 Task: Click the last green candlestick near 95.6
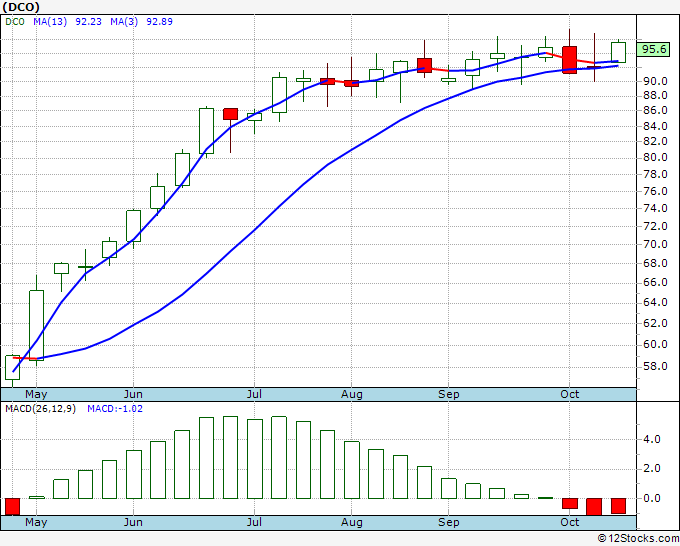point(618,52)
